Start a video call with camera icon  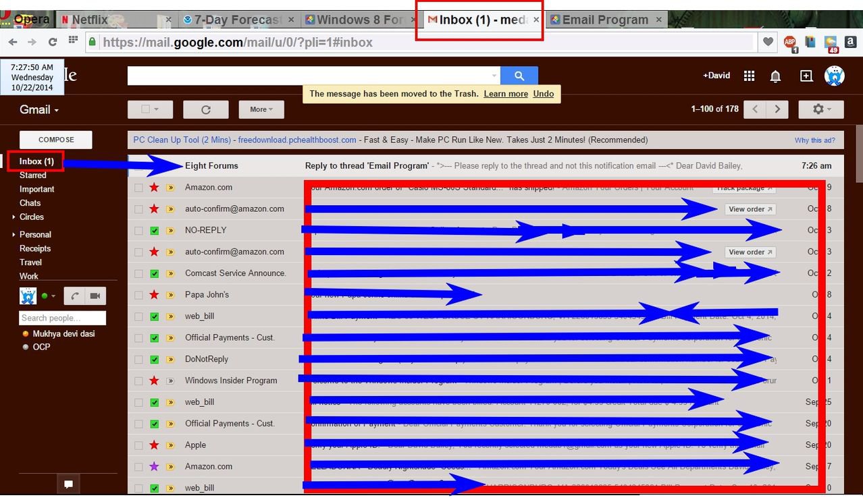(x=95, y=296)
